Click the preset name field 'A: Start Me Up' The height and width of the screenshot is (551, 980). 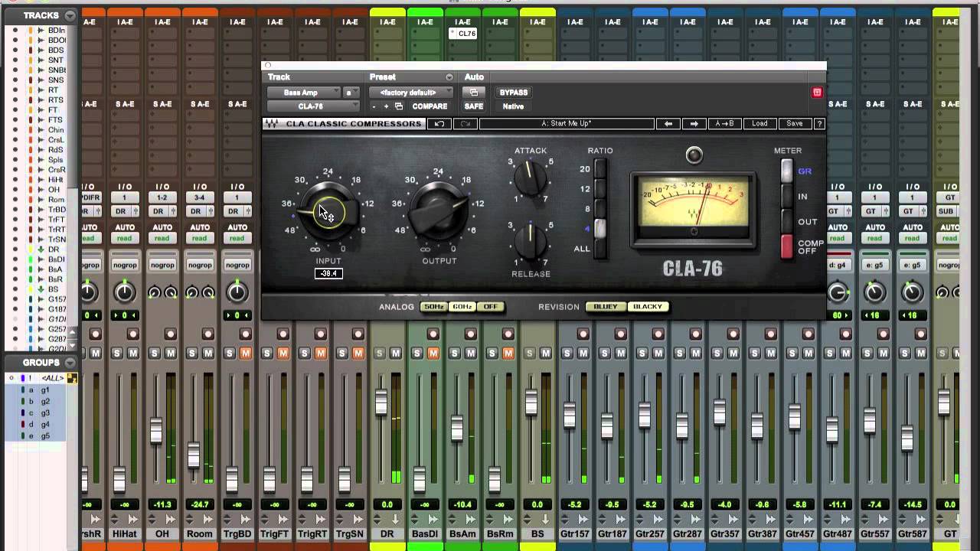pos(567,123)
